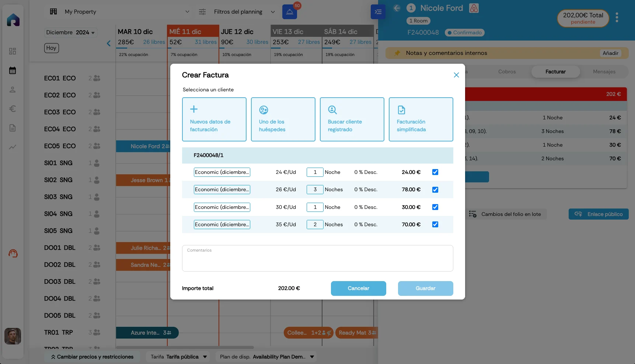Image resolution: width=635 pixels, height=364 pixels.
Task: Open the guests person icon in sidebar
Action: (13, 90)
